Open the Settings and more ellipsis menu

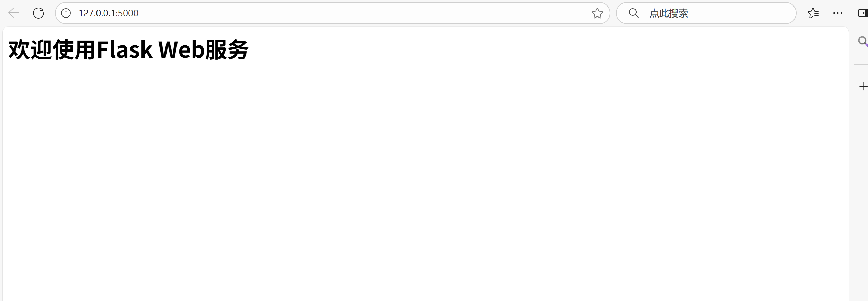[x=838, y=13]
